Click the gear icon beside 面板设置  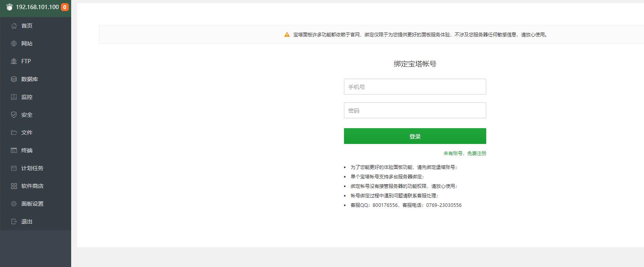pos(14,204)
